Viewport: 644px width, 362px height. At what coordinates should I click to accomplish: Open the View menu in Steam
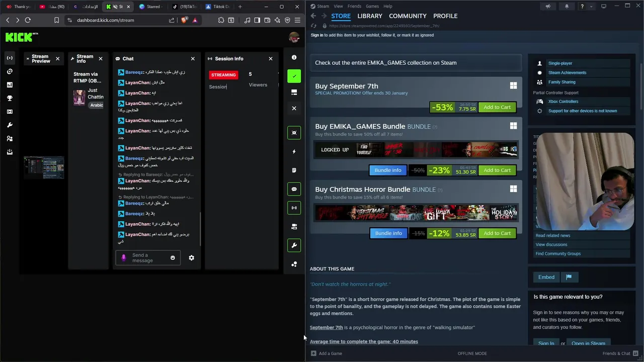tap(339, 6)
